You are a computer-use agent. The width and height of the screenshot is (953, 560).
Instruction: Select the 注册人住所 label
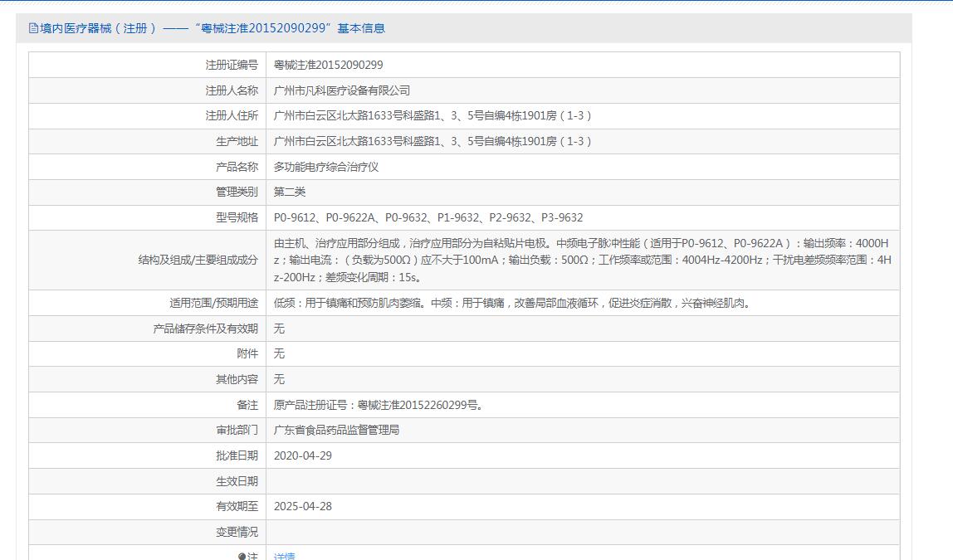pos(232,115)
